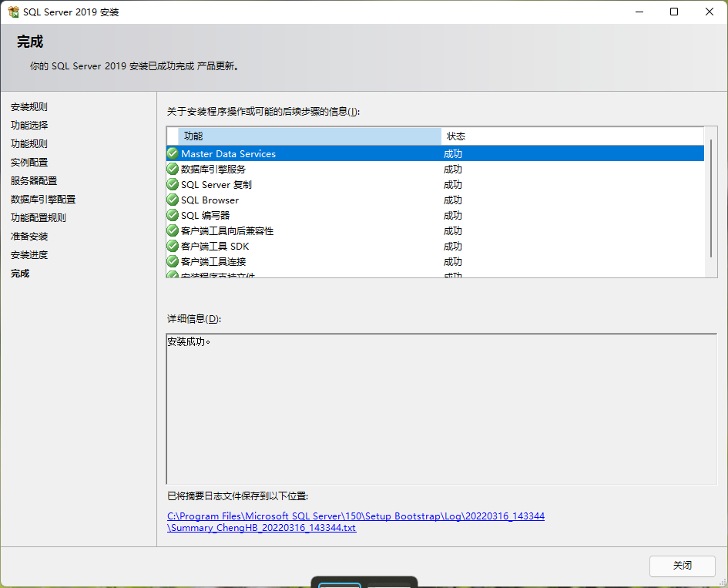Minimize the SQL Server 2019 installer window
This screenshot has height=588, width=728.
[x=639, y=12]
